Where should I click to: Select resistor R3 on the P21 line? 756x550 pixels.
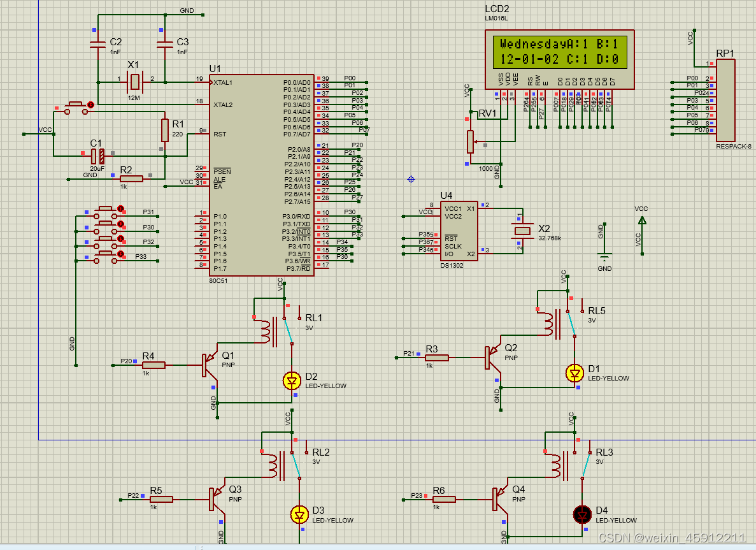[x=437, y=358]
